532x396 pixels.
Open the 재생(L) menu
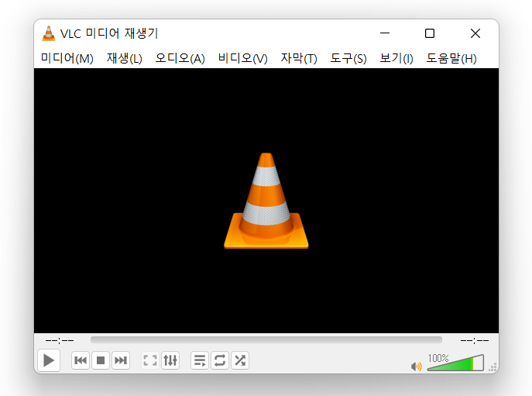pyautogui.click(x=125, y=58)
